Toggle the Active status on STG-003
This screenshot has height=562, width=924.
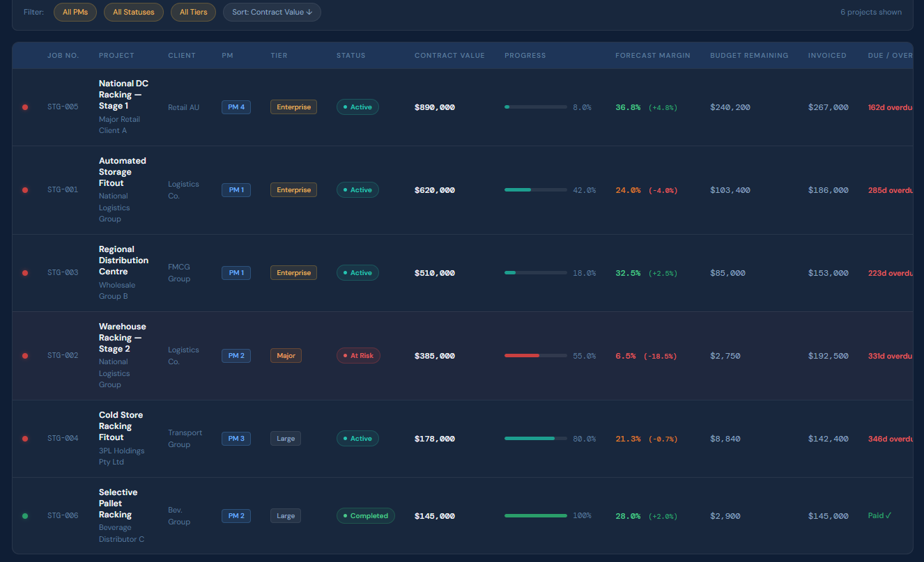[357, 272]
